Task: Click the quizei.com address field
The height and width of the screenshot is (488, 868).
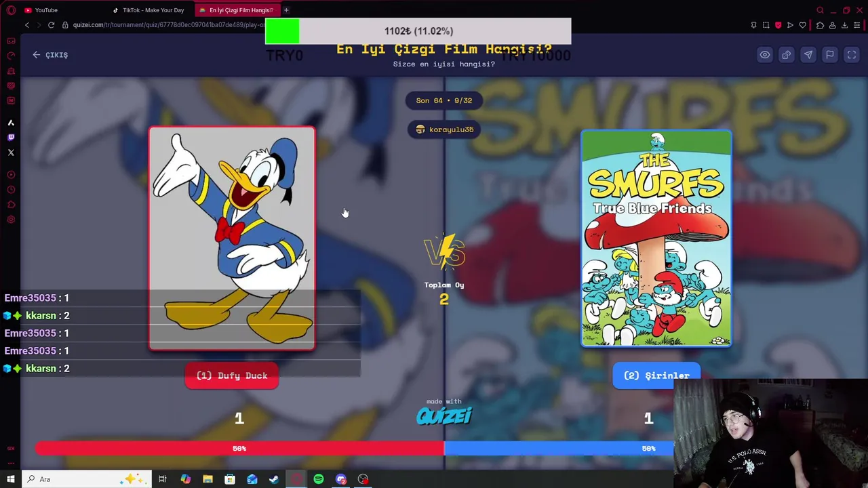Action: tap(170, 25)
